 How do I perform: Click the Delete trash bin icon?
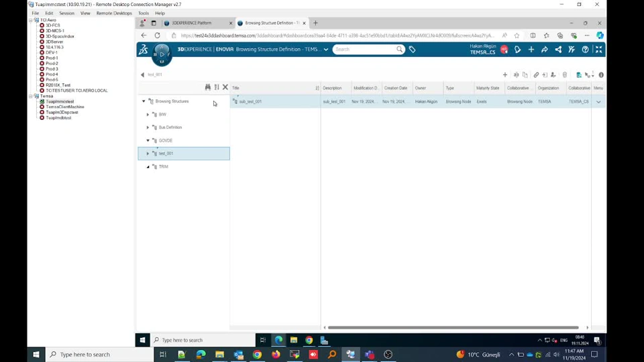click(565, 74)
